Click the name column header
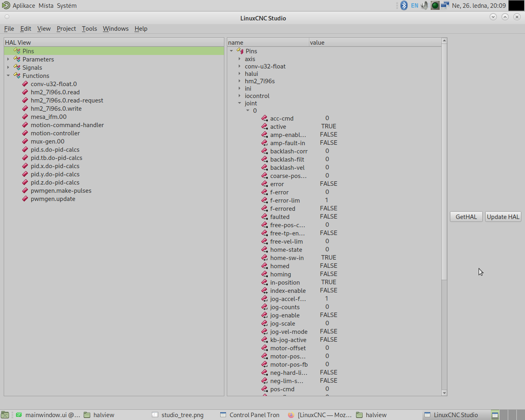525x420 pixels. coord(268,42)
